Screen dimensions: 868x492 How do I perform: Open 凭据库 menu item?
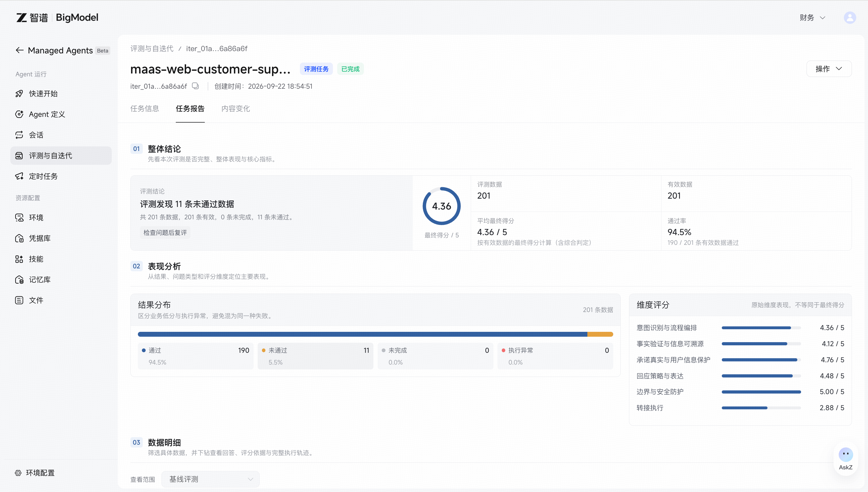[x=61, y=238]
